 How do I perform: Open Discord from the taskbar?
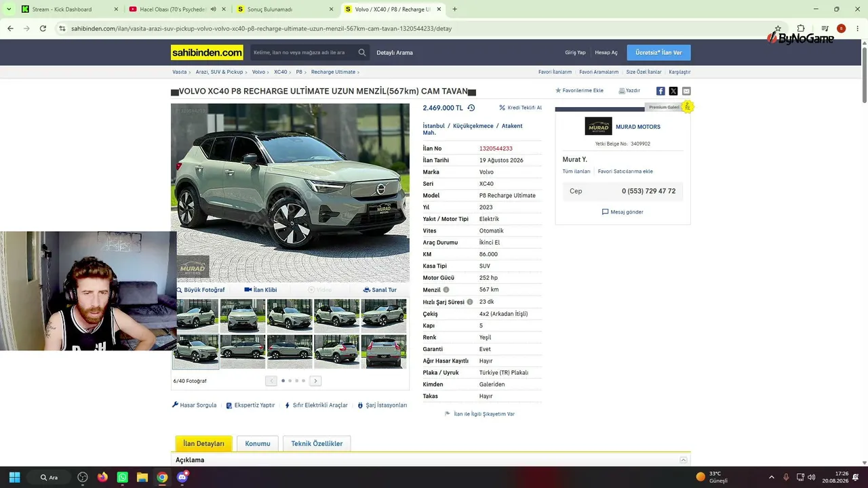[182, 477]
